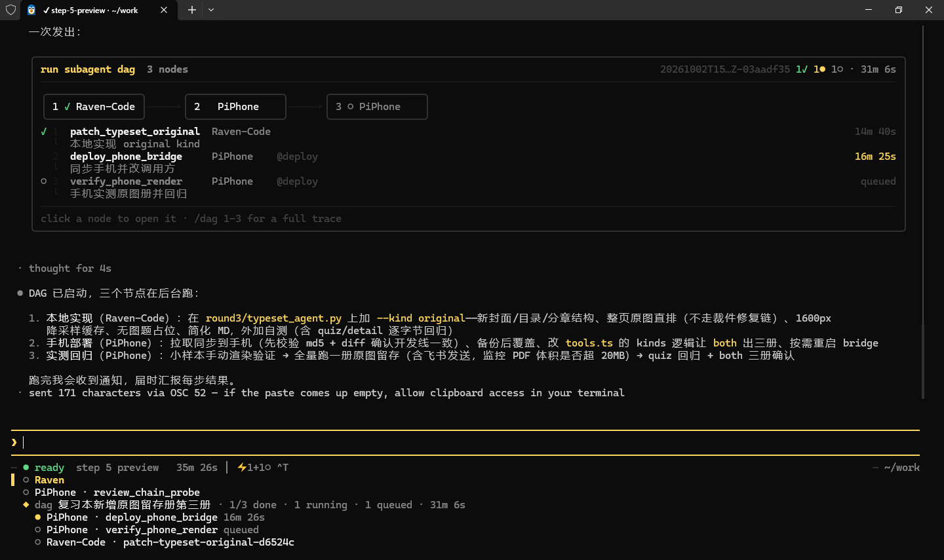944x560 pixels.
Task: Expand the 'thought for 4s' line
Action: pyautogui.click(x=70, y=269)
